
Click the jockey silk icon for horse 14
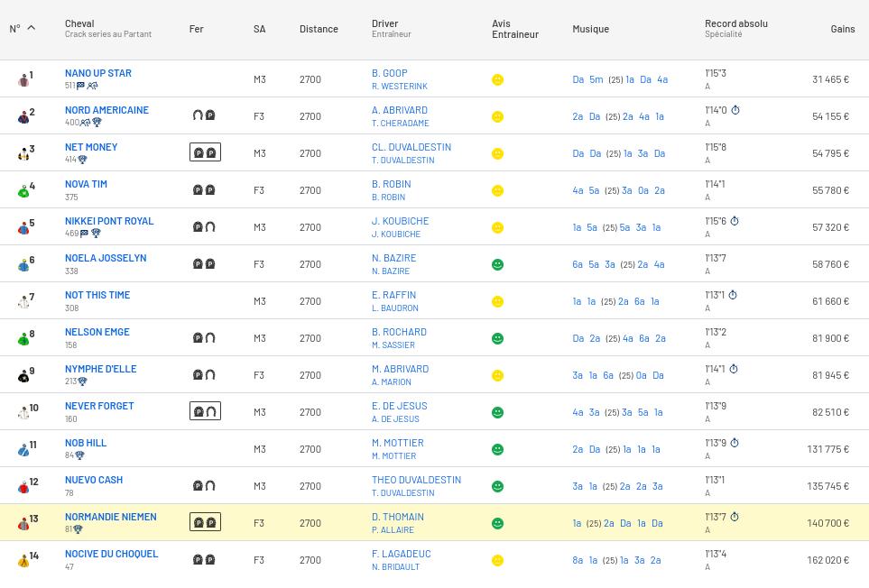click(x=23, y=561)
